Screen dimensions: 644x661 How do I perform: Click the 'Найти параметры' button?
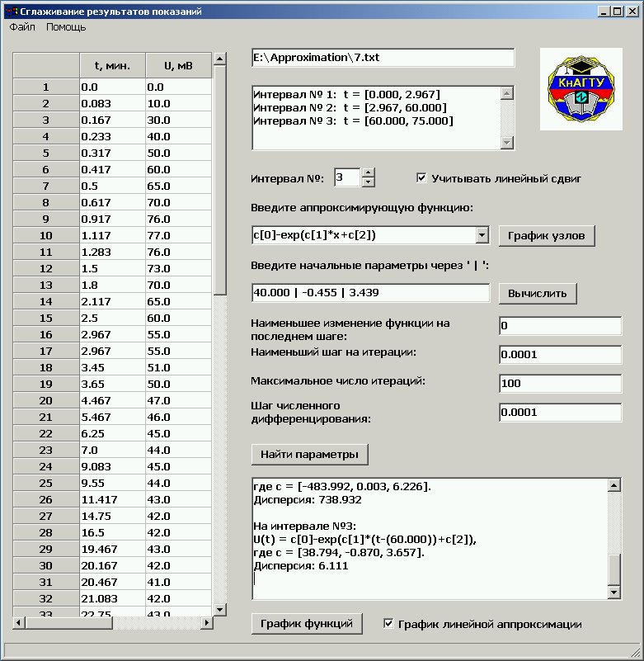[309, 455]
